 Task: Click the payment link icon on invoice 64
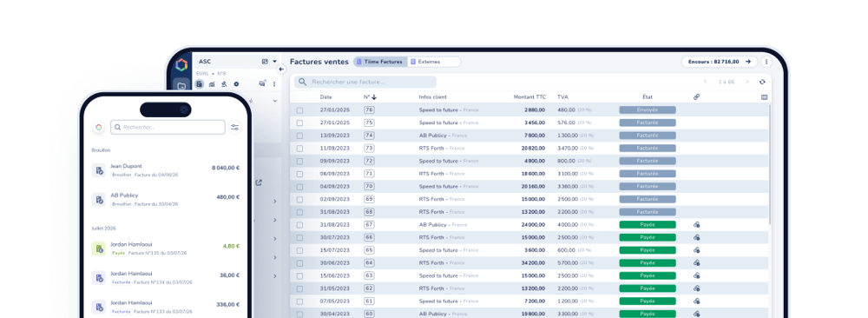(x=697, y=262)
